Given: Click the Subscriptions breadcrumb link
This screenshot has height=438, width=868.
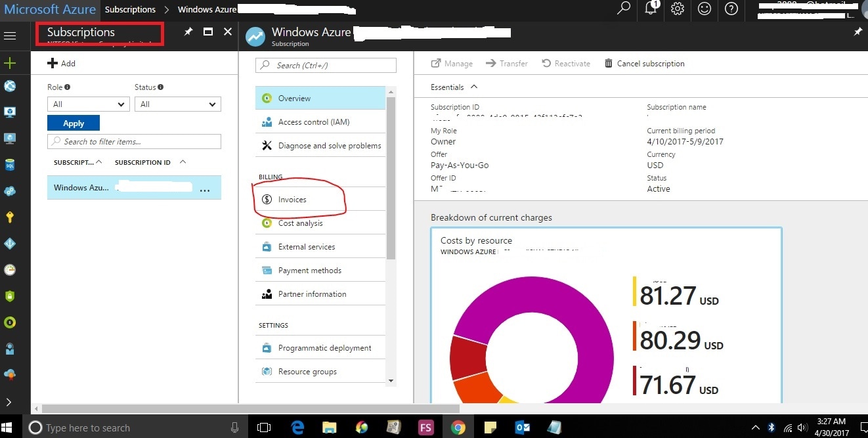Looking at the screenshot, I should coord(130,9).
